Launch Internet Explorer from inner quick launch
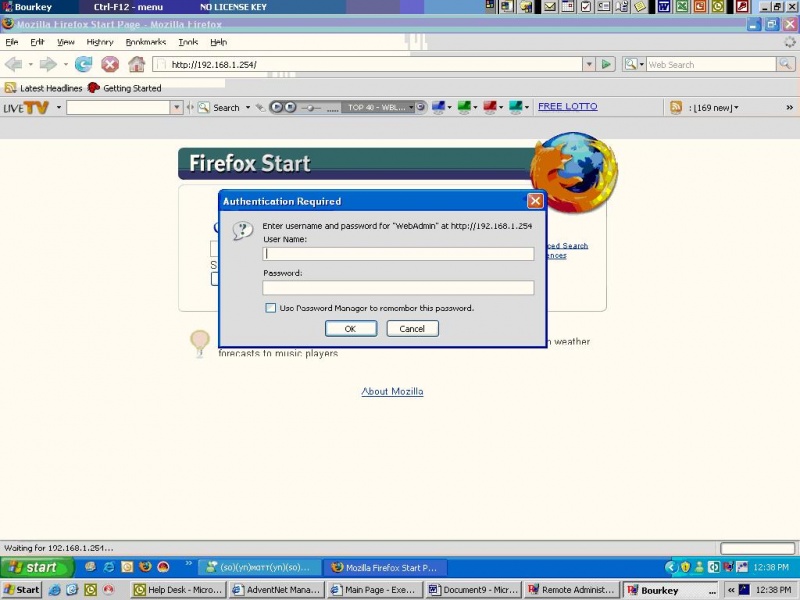Viewport: 800px width, 600px height. click(109, 567)
